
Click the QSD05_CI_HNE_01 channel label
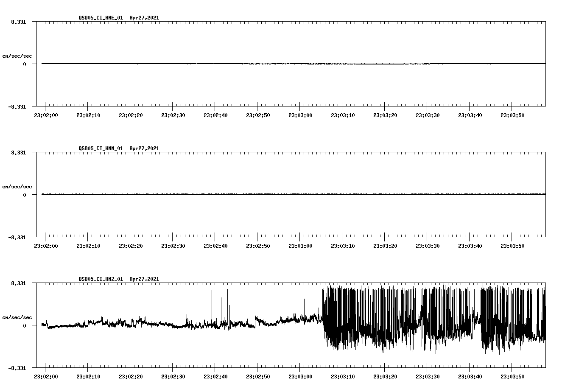pyautogui.click(x=101, y=18)
